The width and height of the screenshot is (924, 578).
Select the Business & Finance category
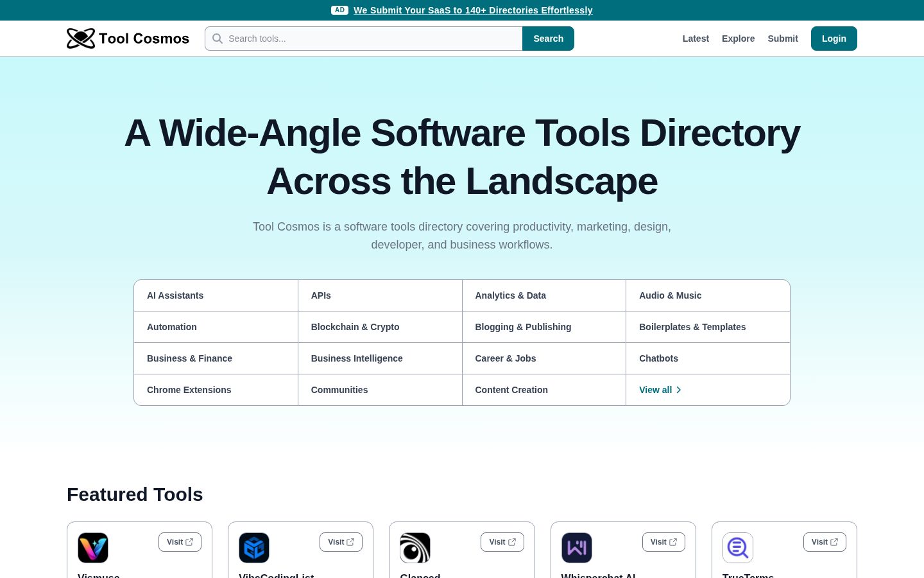[x=216, y=358]
